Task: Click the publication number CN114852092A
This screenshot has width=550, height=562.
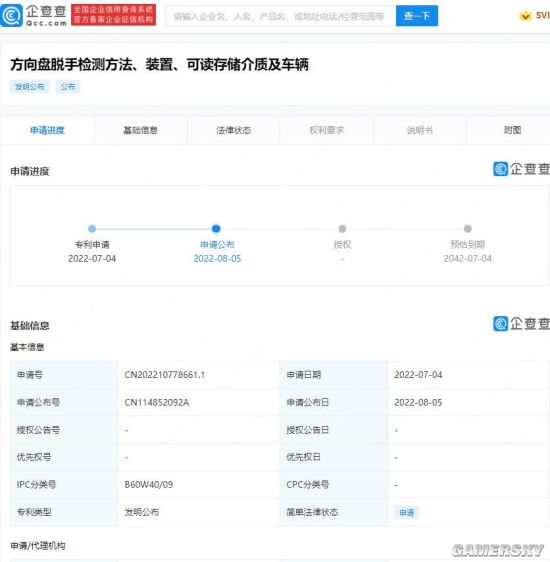Action: (157, 403)
